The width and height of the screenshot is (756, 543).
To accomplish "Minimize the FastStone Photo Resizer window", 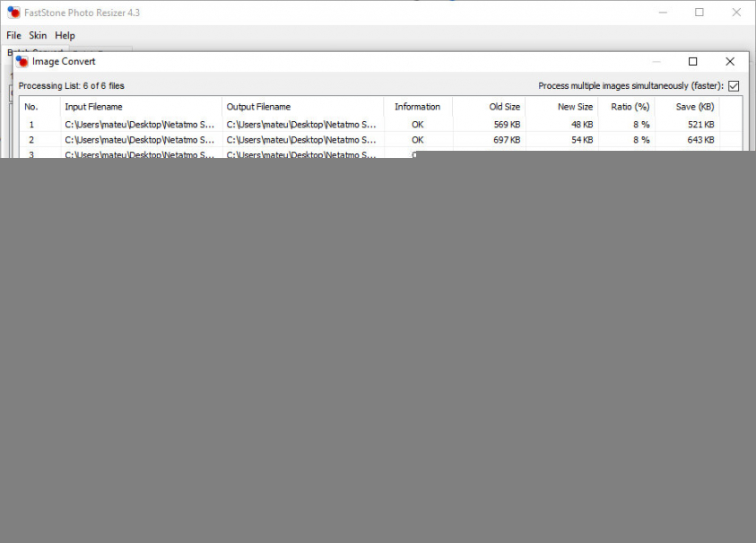I will coord(663,13).
